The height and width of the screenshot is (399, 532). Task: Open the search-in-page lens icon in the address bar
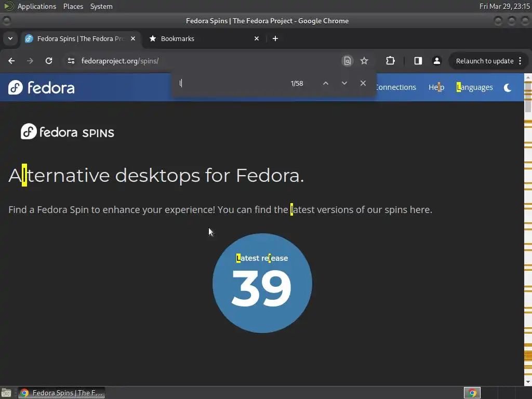tap(347, 61)
